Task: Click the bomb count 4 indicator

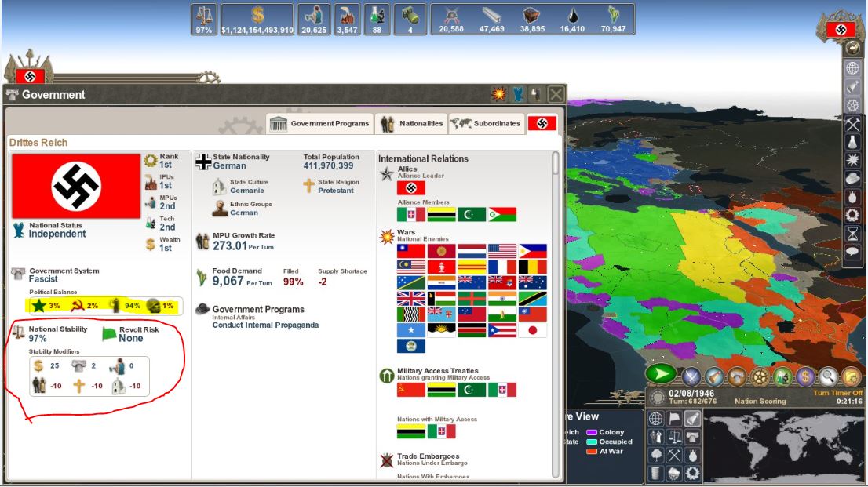Action: [x=410, y=20]
